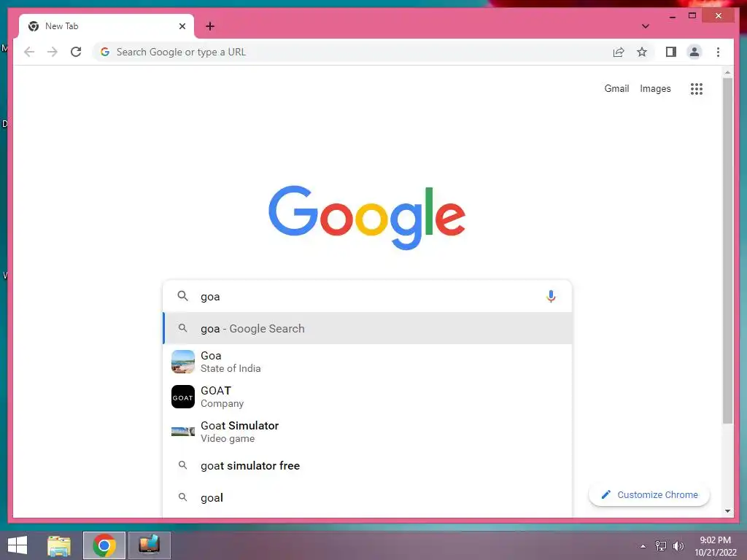Select the Goa State of India suggestion
The width and height of the screenshot is (747, 560).
[x=367, y=362]
